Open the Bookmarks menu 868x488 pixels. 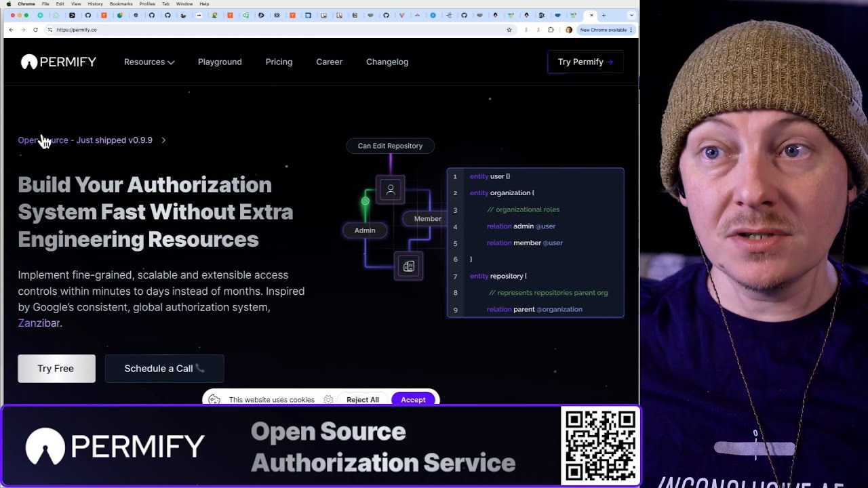tap(121, 4)
